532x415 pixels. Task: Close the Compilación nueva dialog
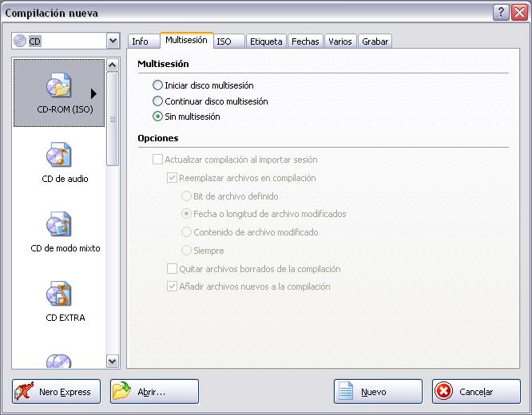click(x=519, y=13)
